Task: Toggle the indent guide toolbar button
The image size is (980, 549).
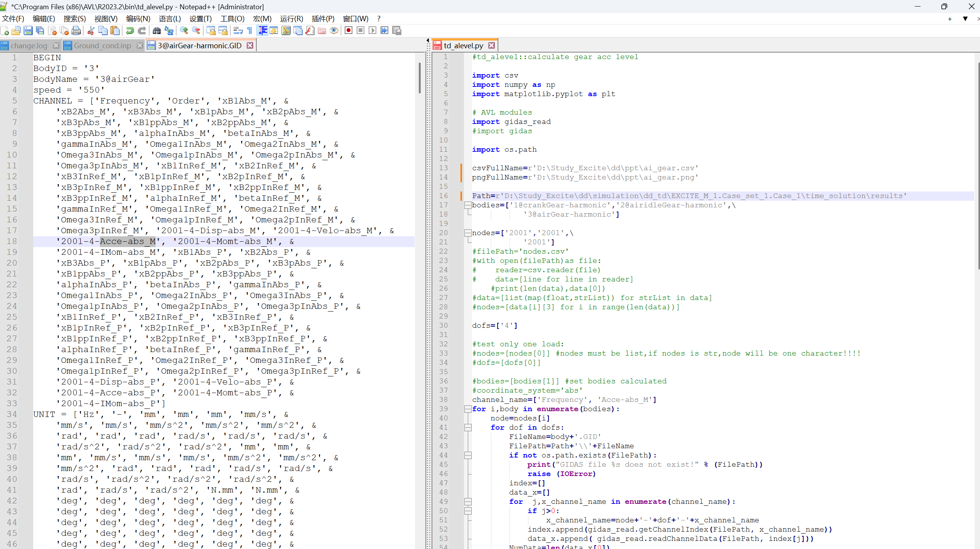Action: (x=262, y=30)
